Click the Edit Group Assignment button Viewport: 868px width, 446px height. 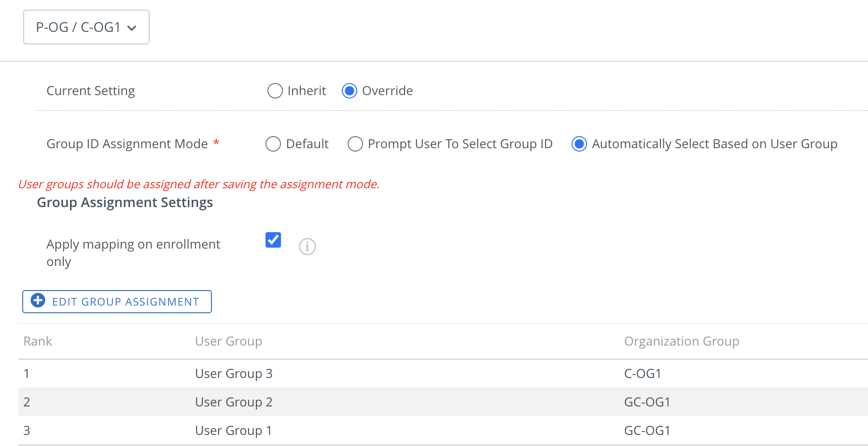coord(117,302)
